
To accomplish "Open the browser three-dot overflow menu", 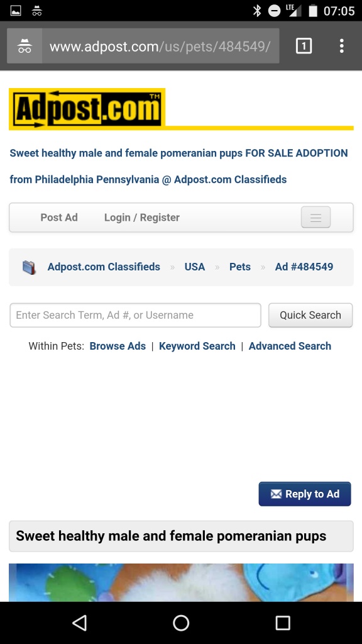I will (x=341, y=46).
